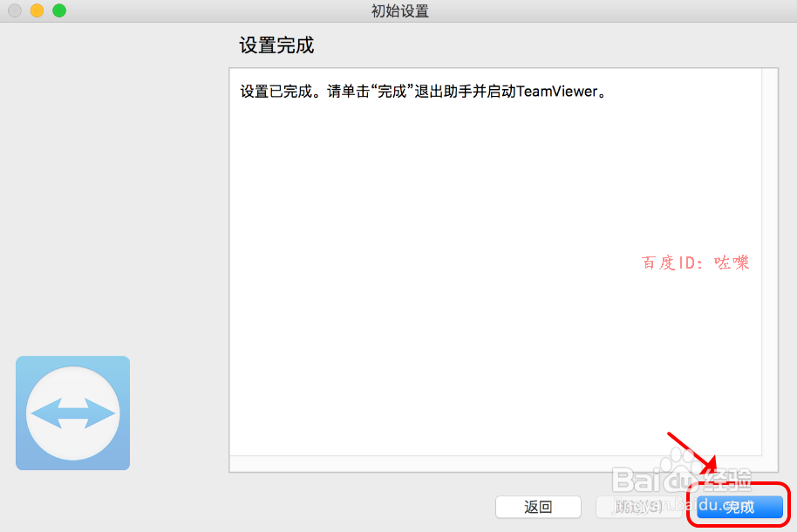Click the disabled 跳过 (Skip) button
The height and width of the screenshot is (532, 797).
[641, 507]
